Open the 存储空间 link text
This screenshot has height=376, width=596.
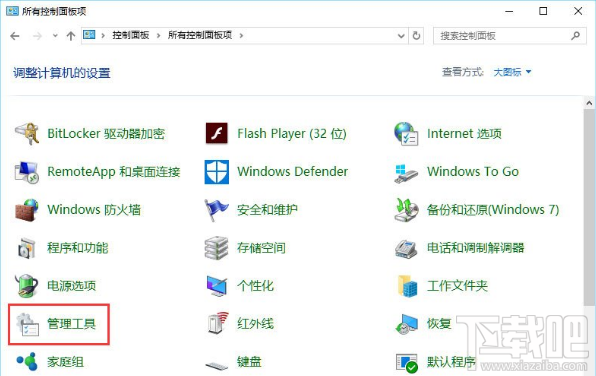click(x=261, y=248)
